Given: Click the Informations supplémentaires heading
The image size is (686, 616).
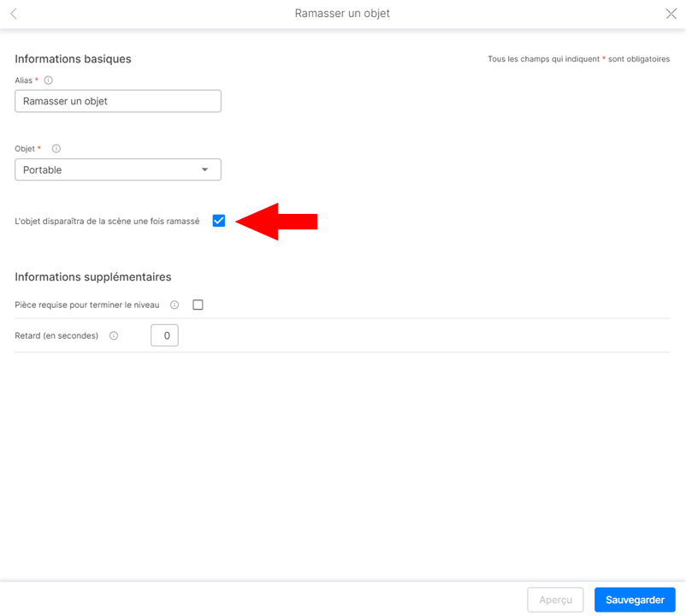Looking at the screenshot, I should point(93,276).
